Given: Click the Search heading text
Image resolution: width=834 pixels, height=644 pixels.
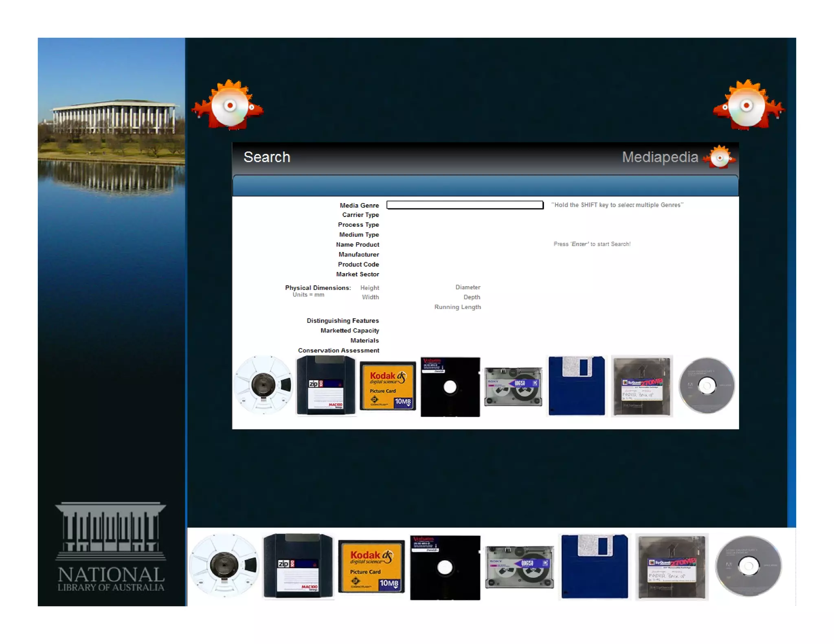Looking at the screenshot, I should pyautogui.click(x=267, y=157).
